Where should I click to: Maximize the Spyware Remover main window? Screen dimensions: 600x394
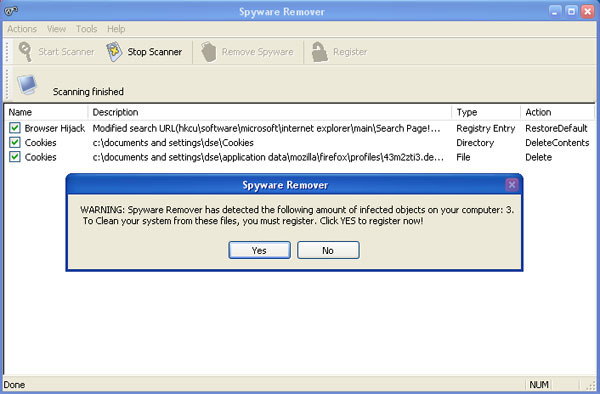pyautogui.click(x=571, y=11)
